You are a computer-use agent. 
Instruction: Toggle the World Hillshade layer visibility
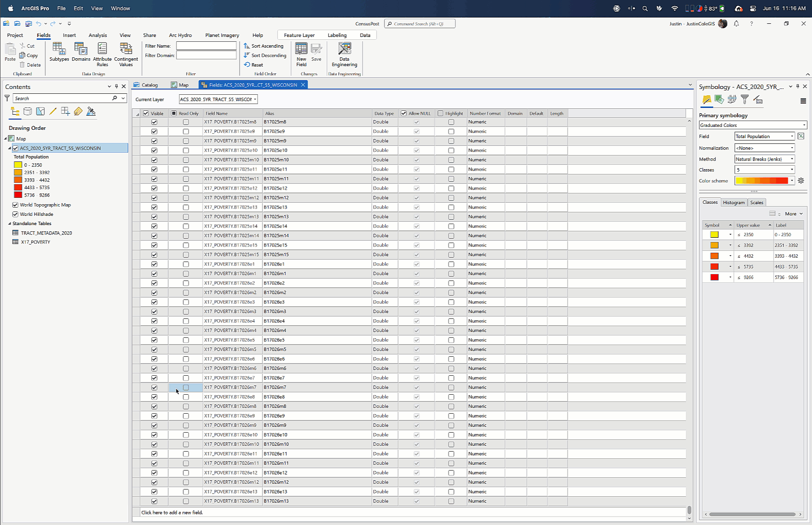16,214
